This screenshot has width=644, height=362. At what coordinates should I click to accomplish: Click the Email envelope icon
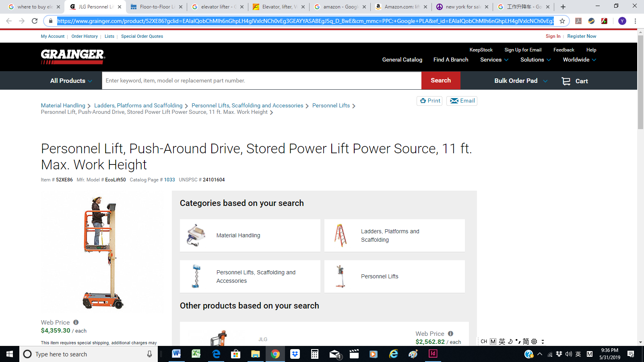pyautogui.click(x=454, y=101)
